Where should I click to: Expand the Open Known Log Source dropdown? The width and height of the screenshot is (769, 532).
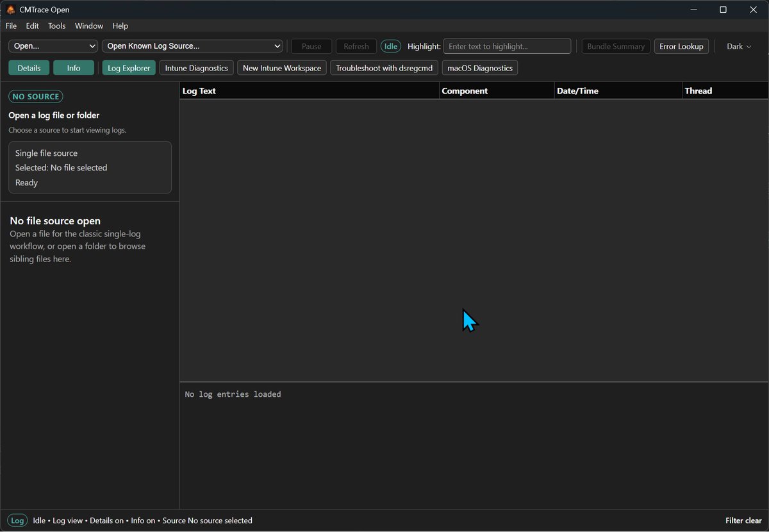[192, 46]
